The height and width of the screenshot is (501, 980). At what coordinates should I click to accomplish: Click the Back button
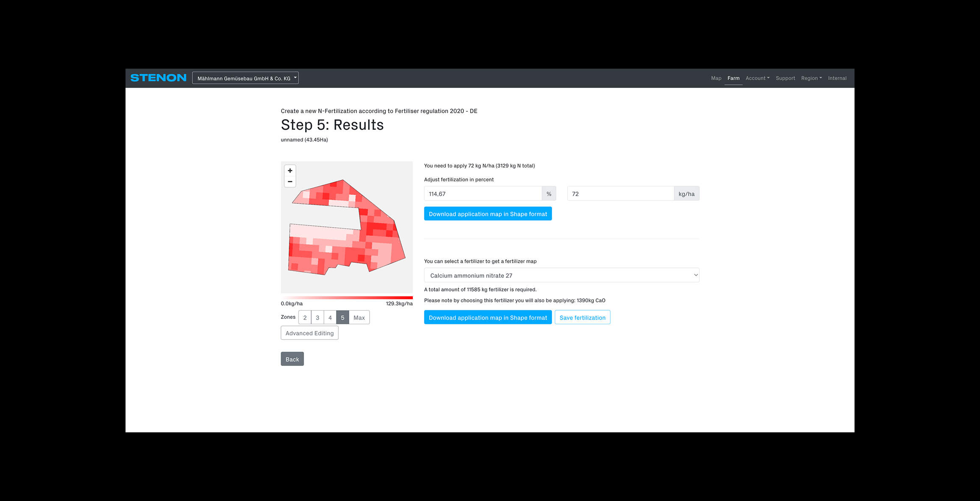tap(292, 359)
